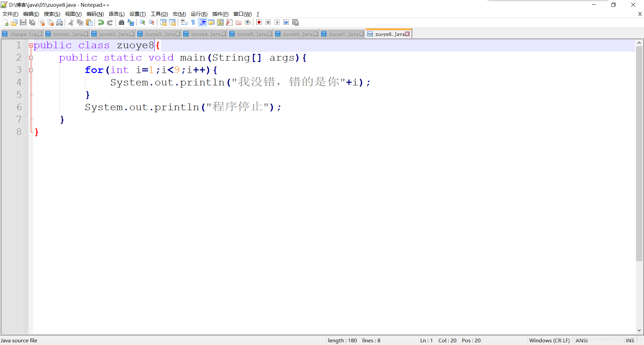Save the current recorded macro icon
This screenshot has height=345, width=644.
[296, 22]
